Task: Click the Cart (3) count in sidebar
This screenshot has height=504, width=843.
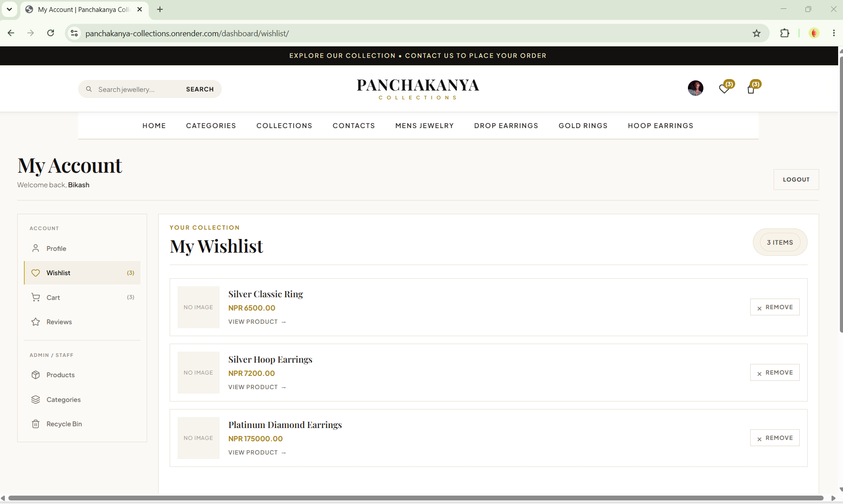Action: click(x=130, y=297)
